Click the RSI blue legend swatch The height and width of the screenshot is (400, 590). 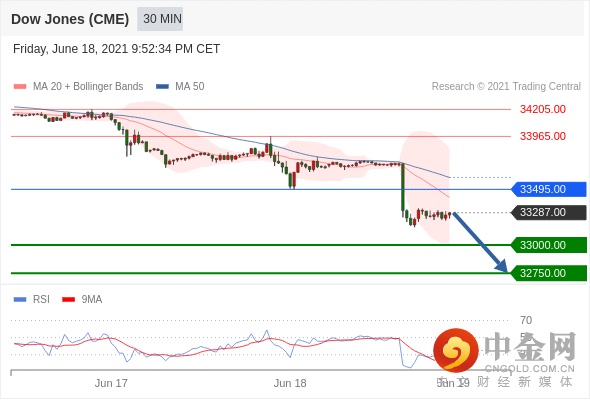(x=20, y=300)
